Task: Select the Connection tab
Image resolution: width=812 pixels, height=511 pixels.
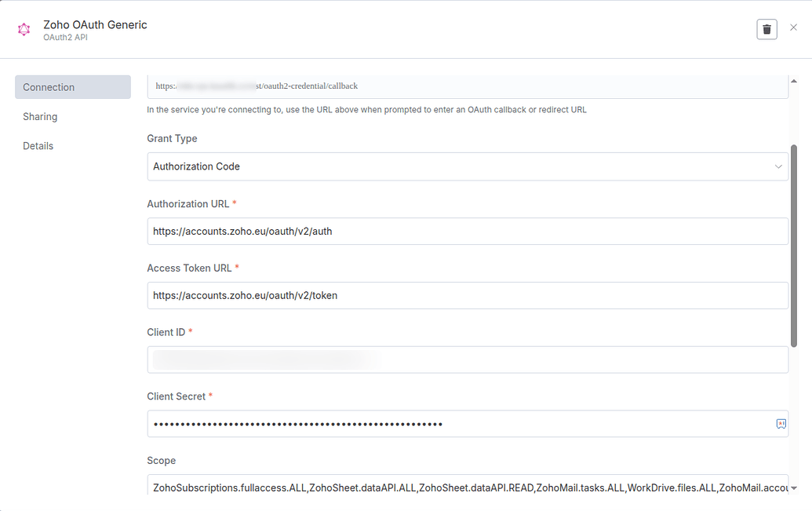Action: click(x=48, y=86)
